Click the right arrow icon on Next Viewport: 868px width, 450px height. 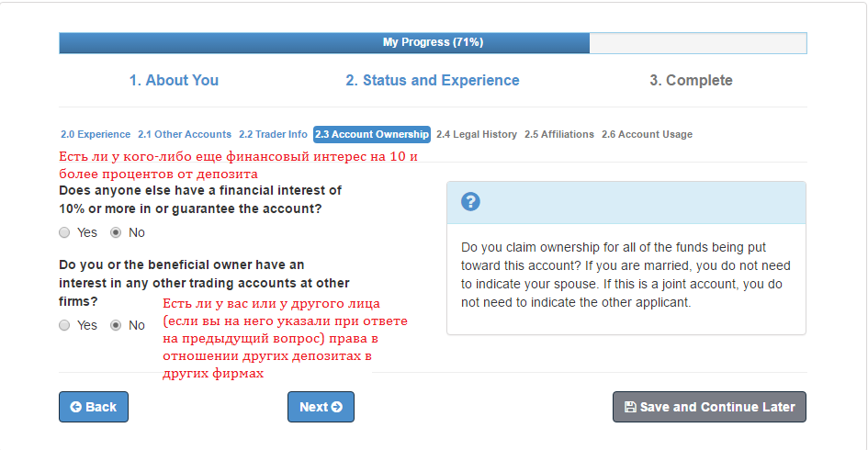click(x=337, y=407)
